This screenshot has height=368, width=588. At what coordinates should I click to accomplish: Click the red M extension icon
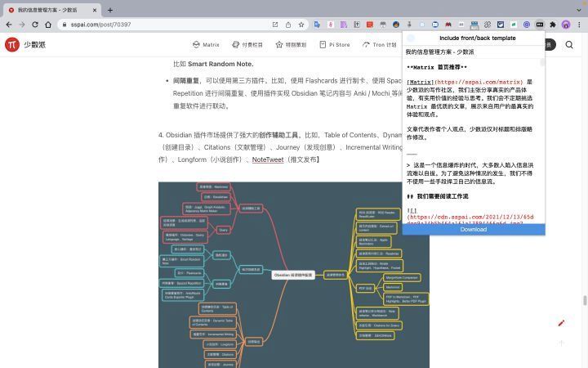tap(448, 25)
